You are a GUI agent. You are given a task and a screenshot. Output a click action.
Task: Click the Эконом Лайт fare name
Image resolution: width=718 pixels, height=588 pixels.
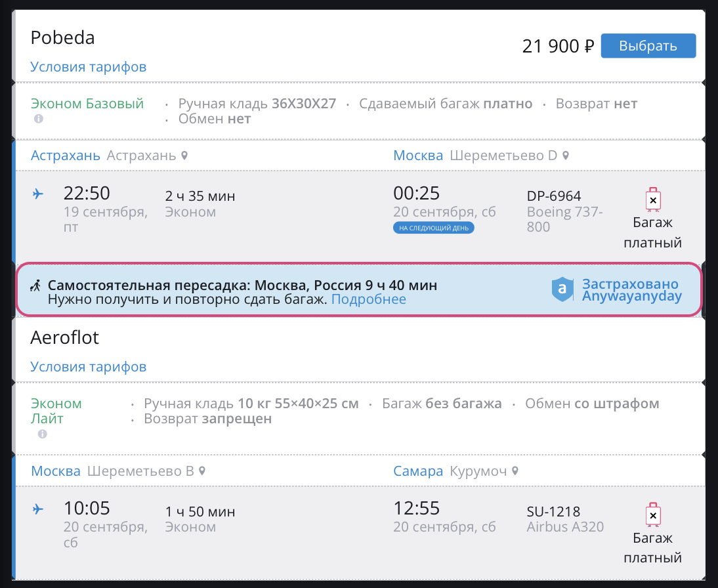pyautogui.click(x=56, y=411)
